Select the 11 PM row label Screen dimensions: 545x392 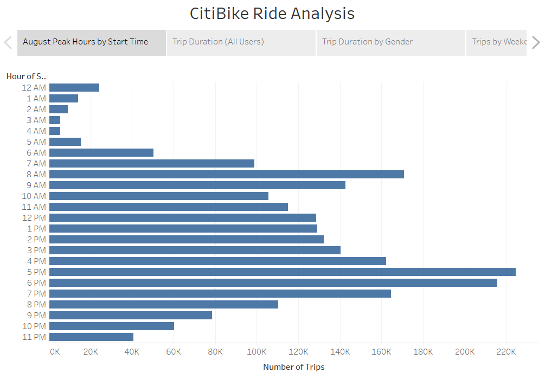(34, 337)
